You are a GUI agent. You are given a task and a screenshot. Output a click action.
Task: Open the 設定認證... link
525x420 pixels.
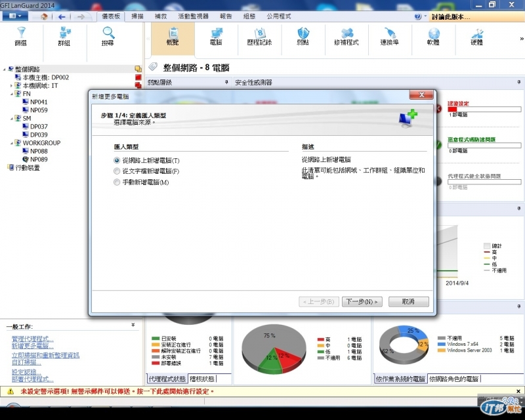(x=26, y=372)
